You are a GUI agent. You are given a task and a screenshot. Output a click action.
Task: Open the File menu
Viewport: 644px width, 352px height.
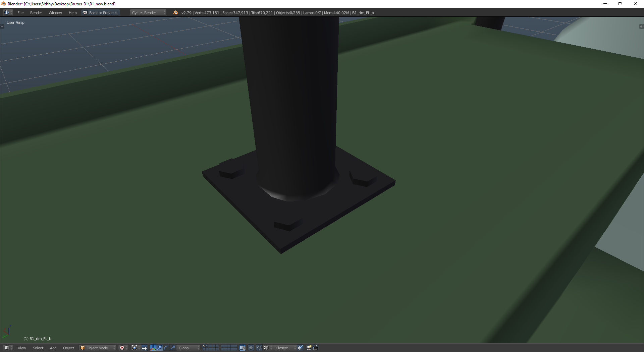click(x=20, y=13)
